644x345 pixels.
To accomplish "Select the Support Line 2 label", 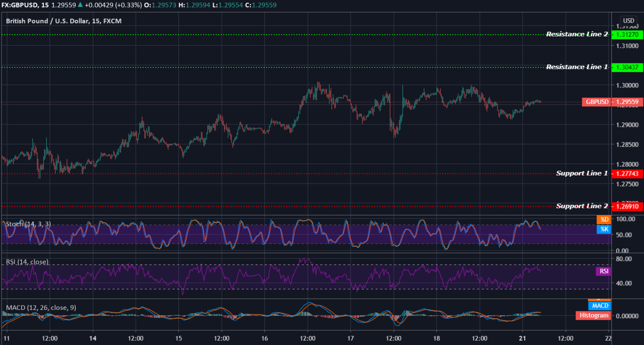I will tap(582, 206).
